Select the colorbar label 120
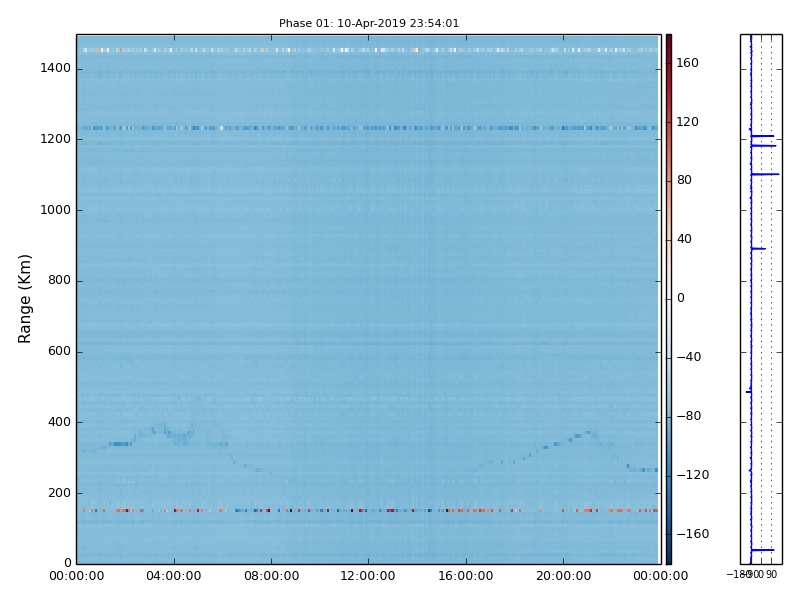Image resolution: width=800 pixels, height=600 pixels. point(687,122)
